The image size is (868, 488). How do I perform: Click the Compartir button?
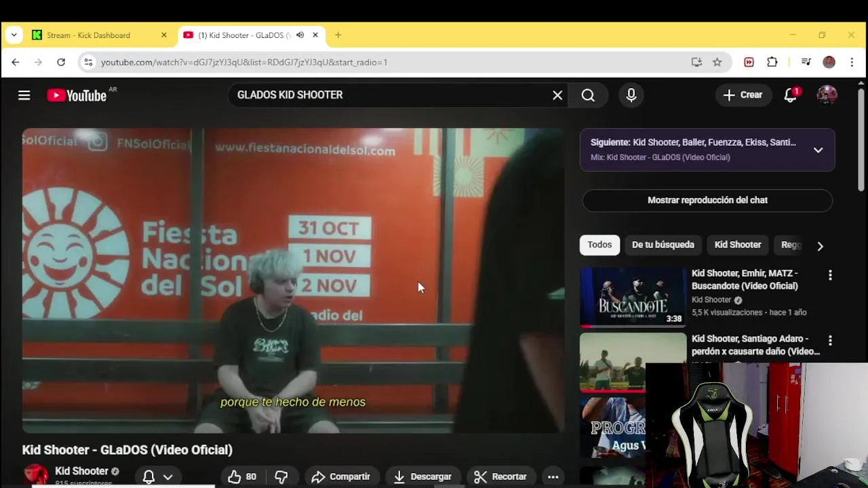point(340,477)
